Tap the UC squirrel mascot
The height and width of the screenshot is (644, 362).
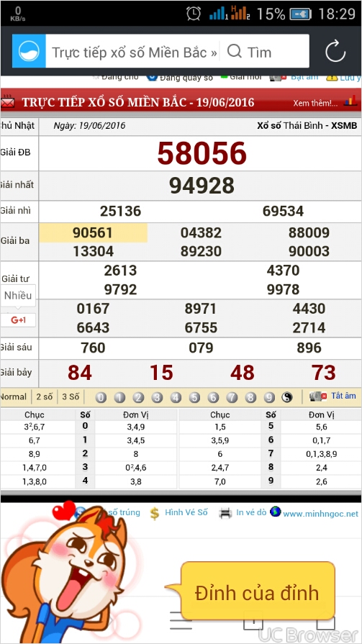click(65, 575)
